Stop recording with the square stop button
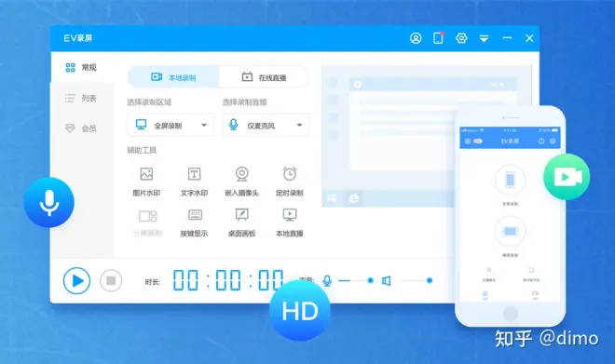 (111, 280)
